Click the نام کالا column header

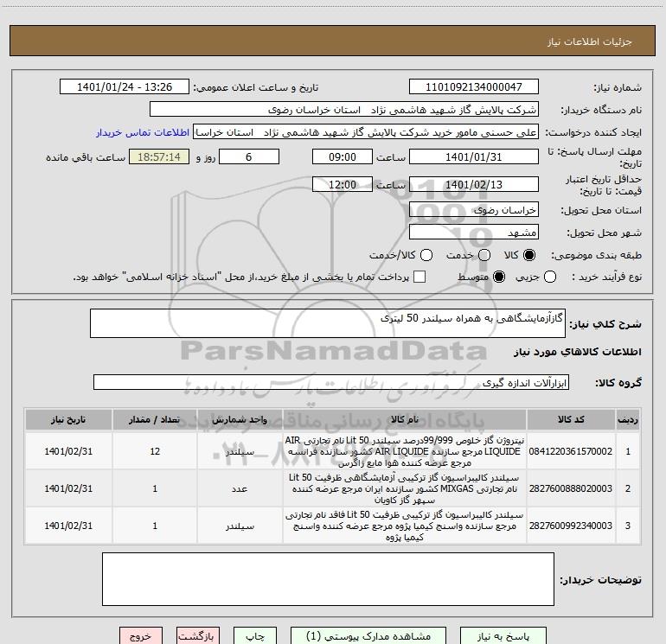(405, 419)
